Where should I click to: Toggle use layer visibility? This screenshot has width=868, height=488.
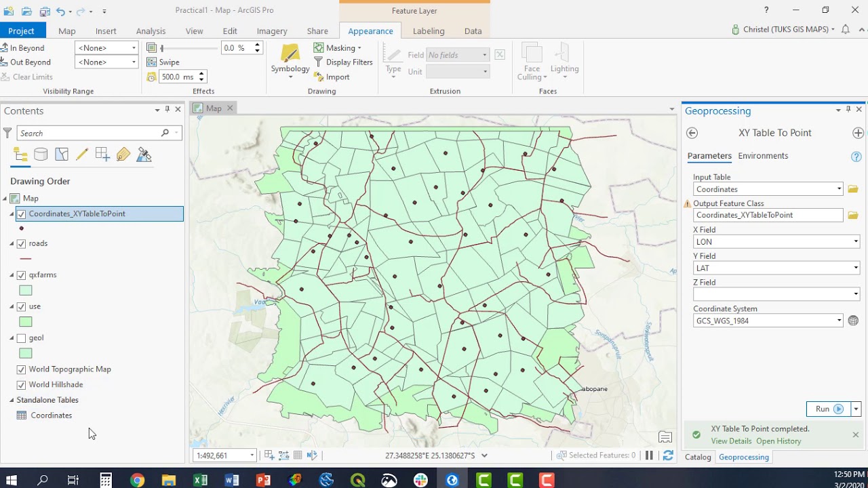21,306
